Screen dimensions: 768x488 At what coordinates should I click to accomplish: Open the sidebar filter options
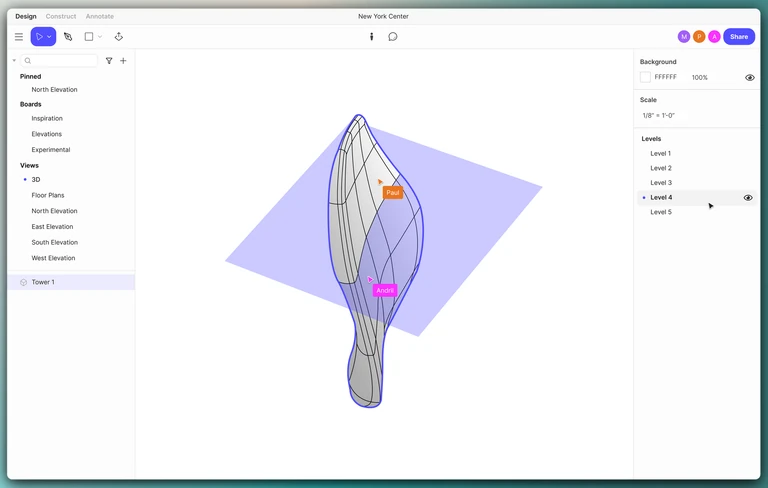[109, 61]
